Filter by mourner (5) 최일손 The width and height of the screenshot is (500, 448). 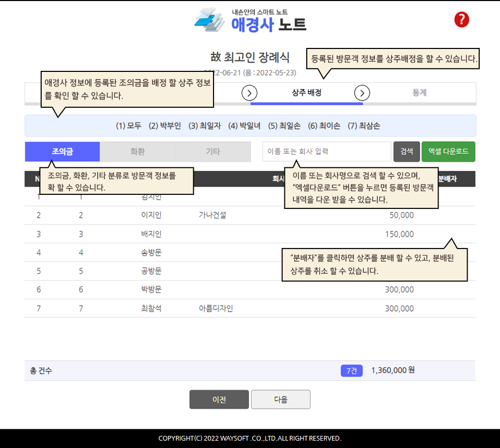click(284, 126)
